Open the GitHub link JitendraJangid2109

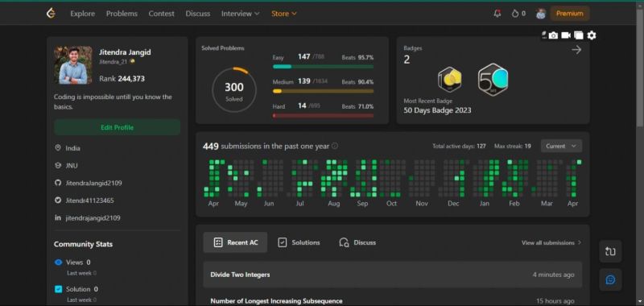click(x=93, y=183)
